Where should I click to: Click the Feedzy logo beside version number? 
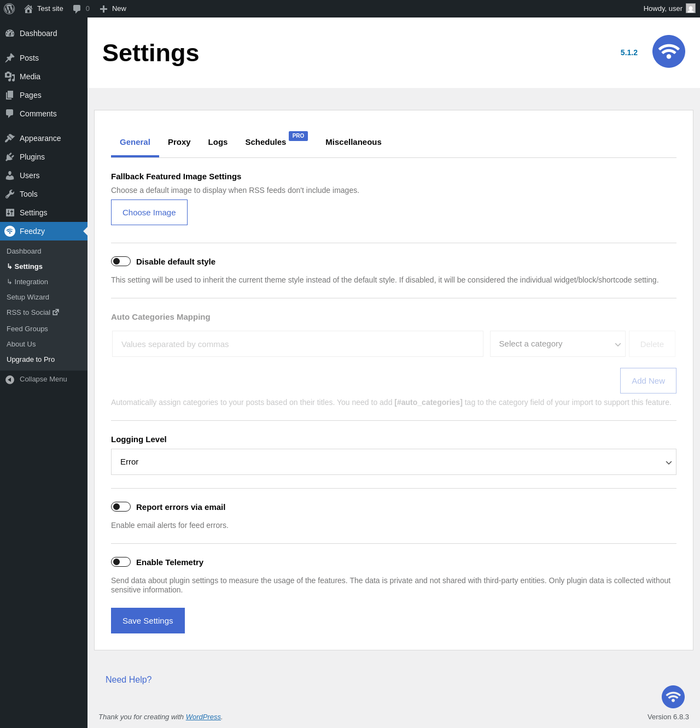668,51
